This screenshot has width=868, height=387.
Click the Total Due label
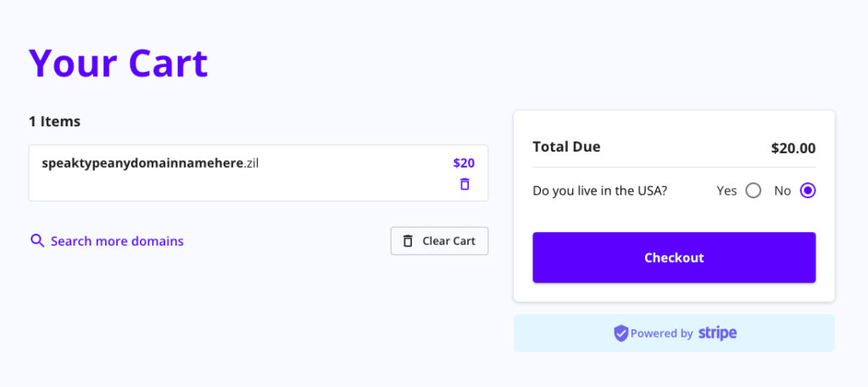(566, 147)
